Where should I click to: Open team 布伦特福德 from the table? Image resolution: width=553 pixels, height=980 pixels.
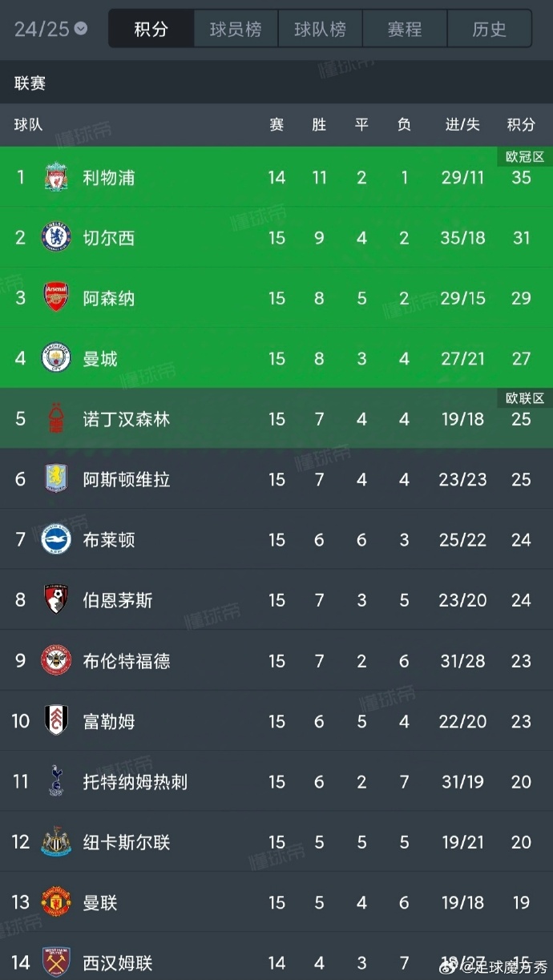click(127, 661)
